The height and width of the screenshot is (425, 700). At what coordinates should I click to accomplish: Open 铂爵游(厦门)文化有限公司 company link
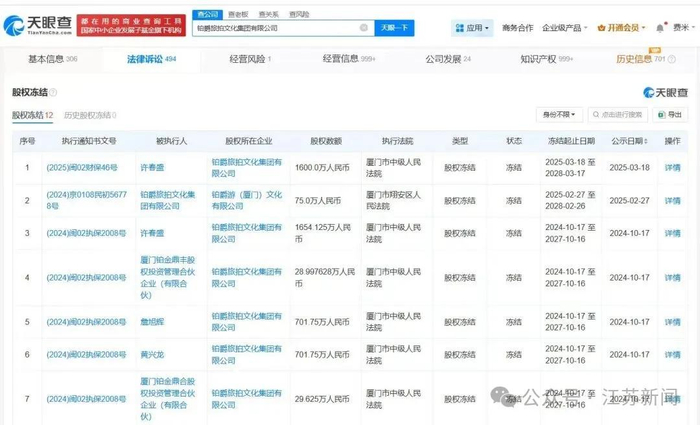247,200
